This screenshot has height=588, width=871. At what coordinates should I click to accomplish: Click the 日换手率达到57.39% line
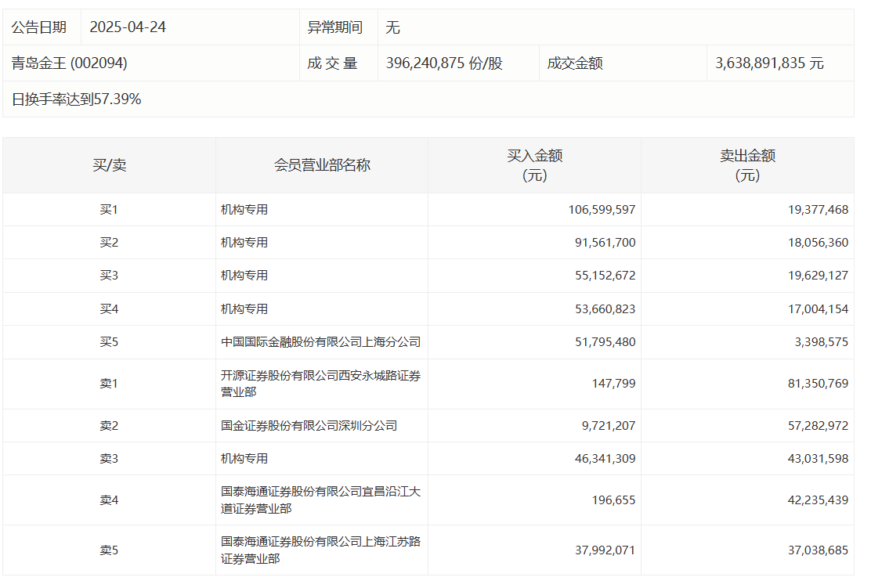(x=77, y=99)
